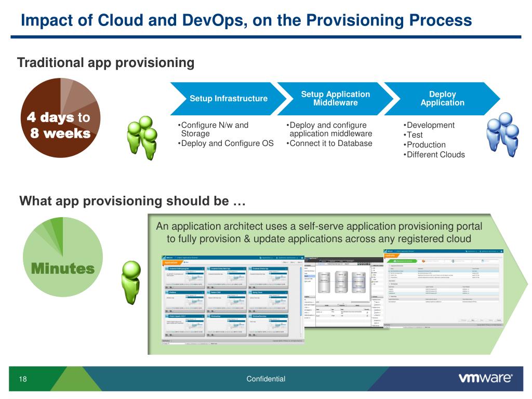Select the 'What app provisioning should be …' heading

tap(132, 201)
